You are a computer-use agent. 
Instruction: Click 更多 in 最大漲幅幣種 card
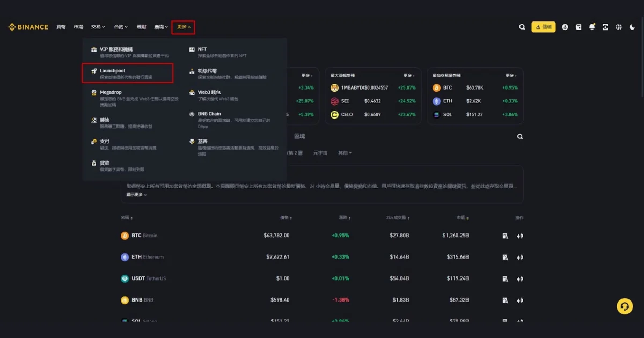point(409,76)
